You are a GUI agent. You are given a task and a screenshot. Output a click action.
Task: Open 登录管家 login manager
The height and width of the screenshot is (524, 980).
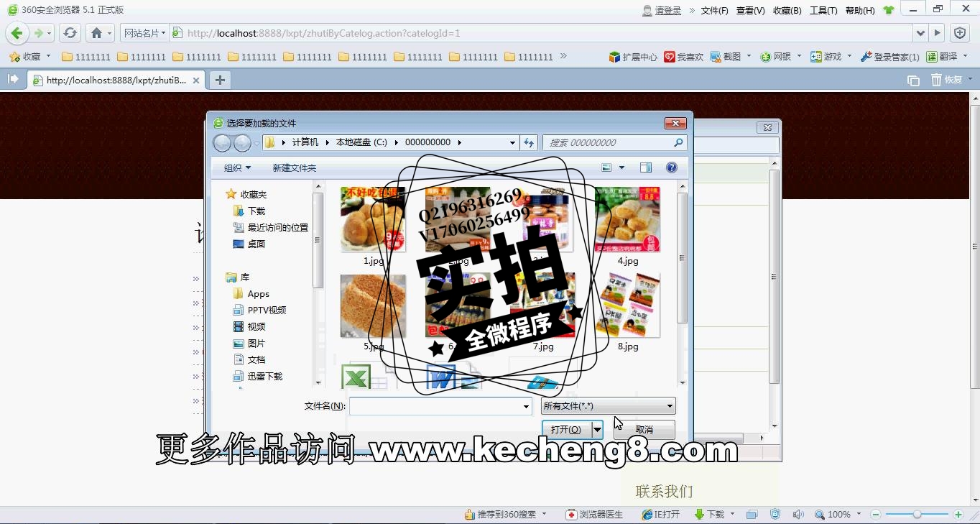point(889,57)
